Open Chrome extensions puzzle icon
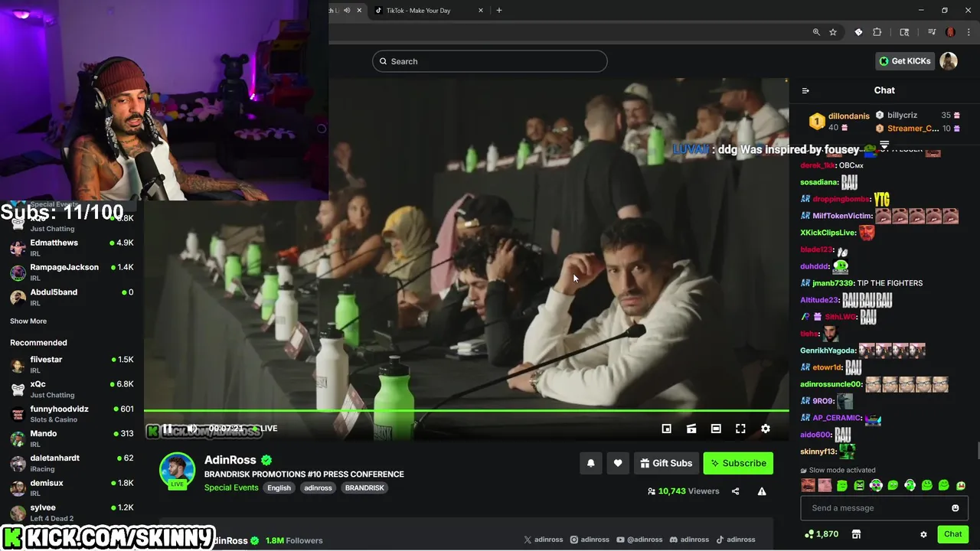The height and width of the screenshot is (551, 980). (x=877, y=32)
